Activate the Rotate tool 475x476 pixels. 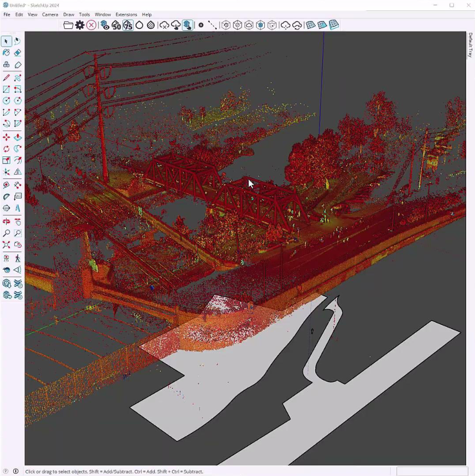point(7,148)
